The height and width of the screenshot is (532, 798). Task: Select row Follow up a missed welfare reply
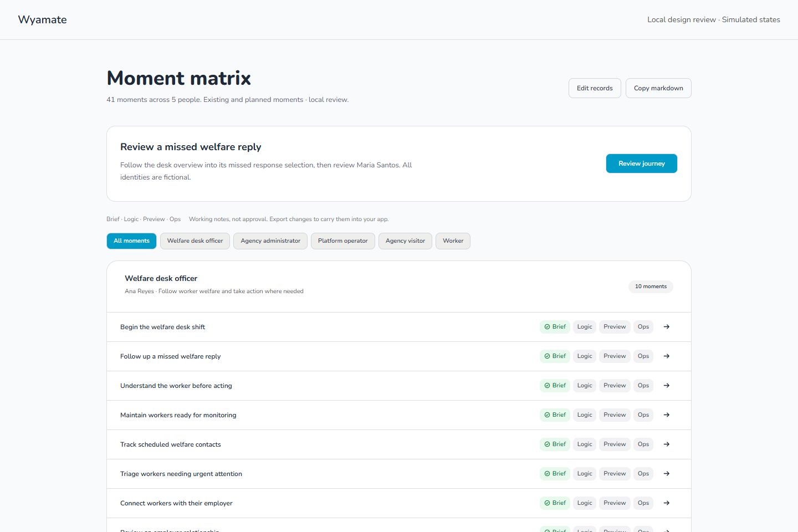point(399,356)
